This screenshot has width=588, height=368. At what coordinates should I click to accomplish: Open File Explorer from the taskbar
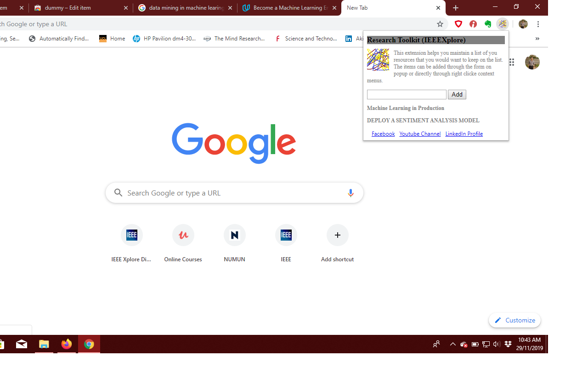[x=44, y=344]
